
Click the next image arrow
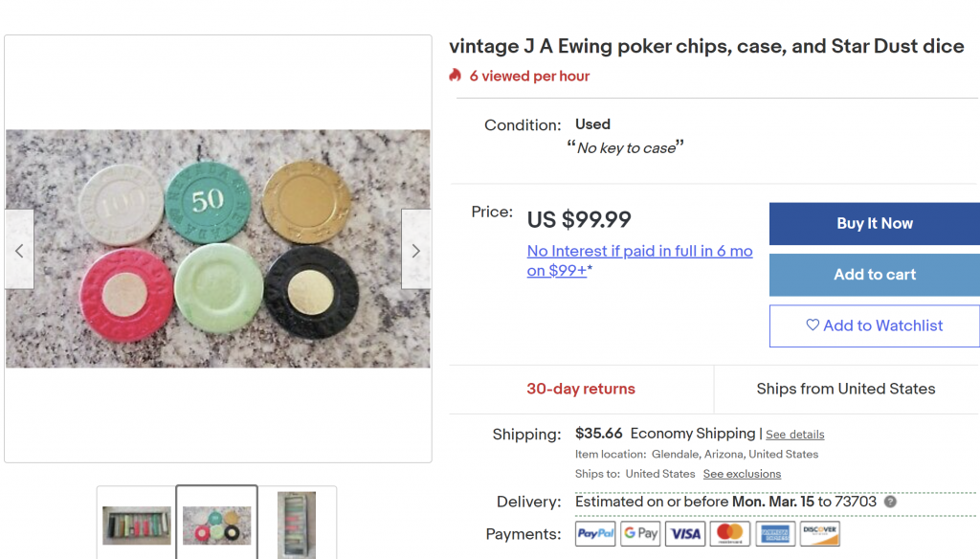[415, 250]
